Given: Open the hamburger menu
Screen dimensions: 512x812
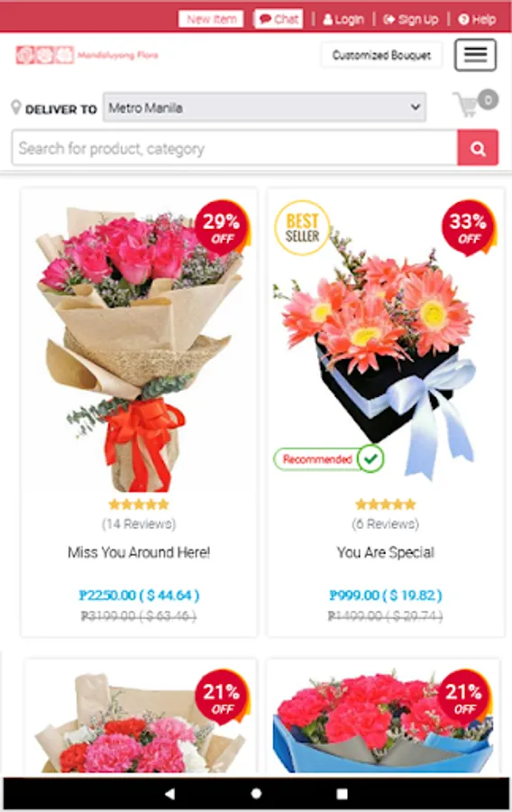Looking at the screenshot, I should click(x=475, y=55).
